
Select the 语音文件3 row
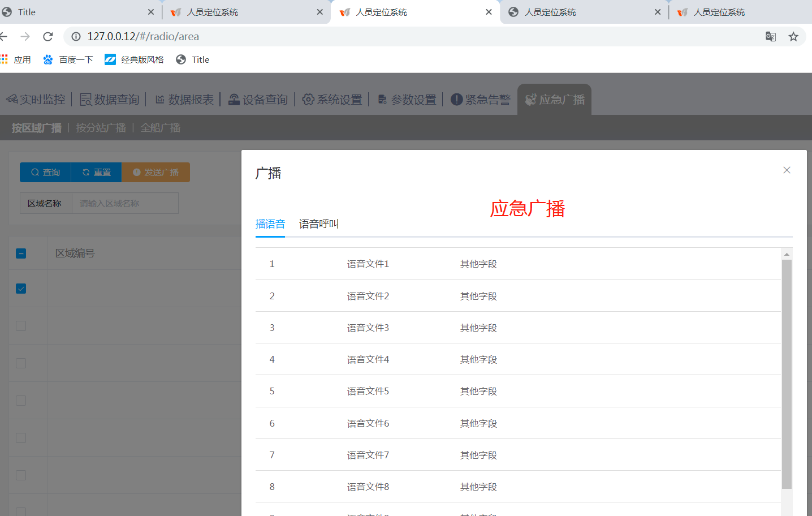tap(368, 328)
